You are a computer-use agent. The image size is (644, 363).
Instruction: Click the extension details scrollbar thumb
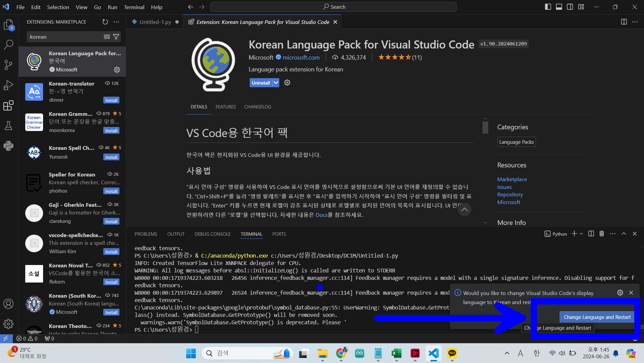click(x=485, y=128)
